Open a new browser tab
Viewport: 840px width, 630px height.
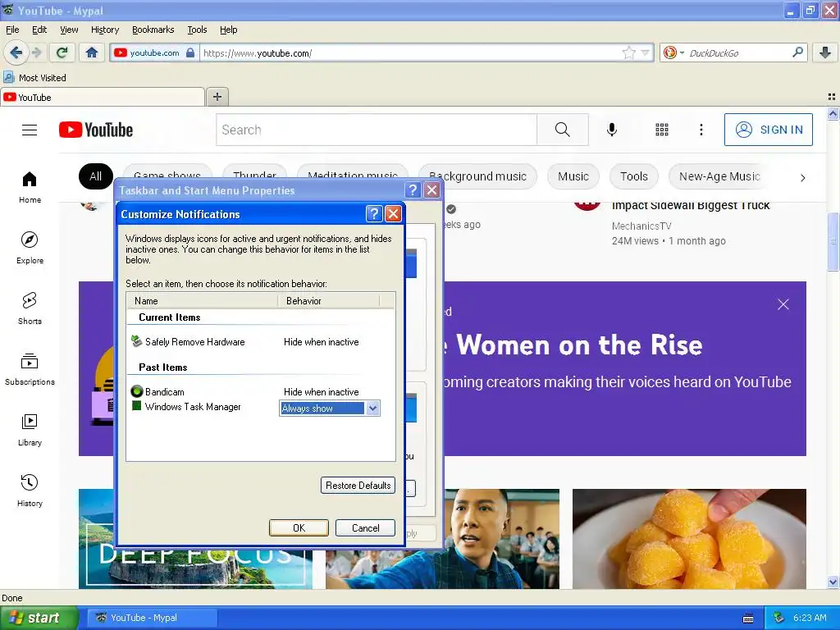click(x=217, y=97)
